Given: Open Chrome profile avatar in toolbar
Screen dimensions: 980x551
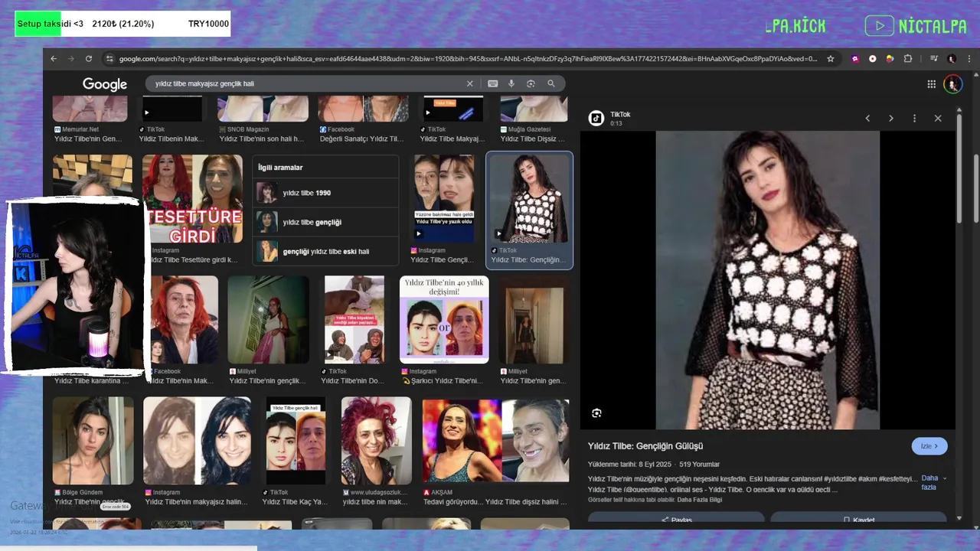Looking at the screenshot, I should [x=952, y=59].
